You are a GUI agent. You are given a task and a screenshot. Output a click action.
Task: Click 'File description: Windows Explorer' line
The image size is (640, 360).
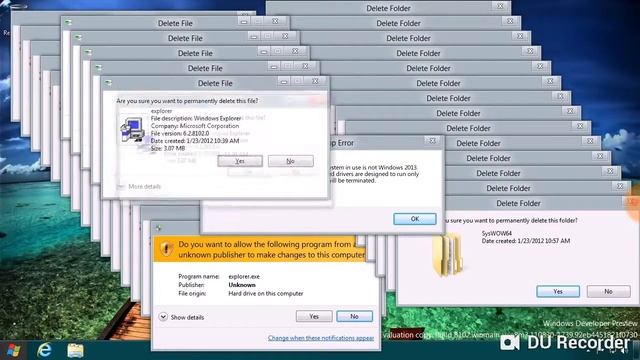[x=196, y=118]
